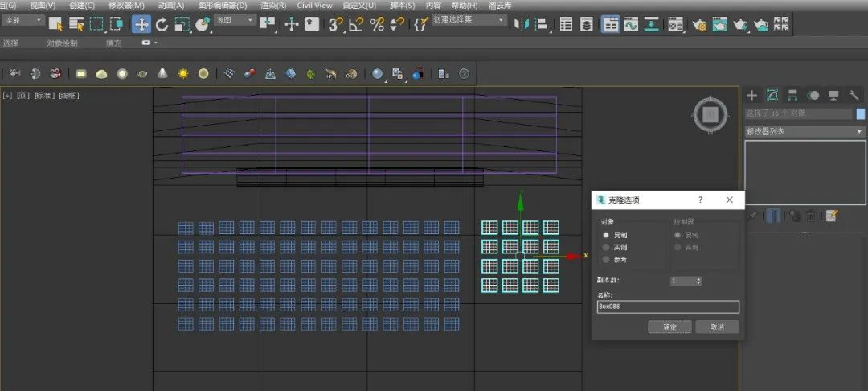This screenshot has width=868, height=391.
Task: Open the Create panel plus tab
Action: [751, 95]
